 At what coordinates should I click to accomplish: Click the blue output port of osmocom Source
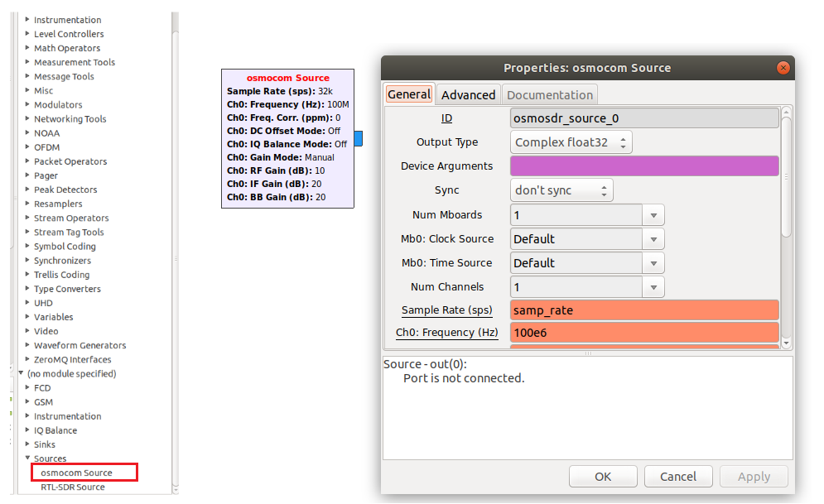pyautogui.click(x=359, y=138)
